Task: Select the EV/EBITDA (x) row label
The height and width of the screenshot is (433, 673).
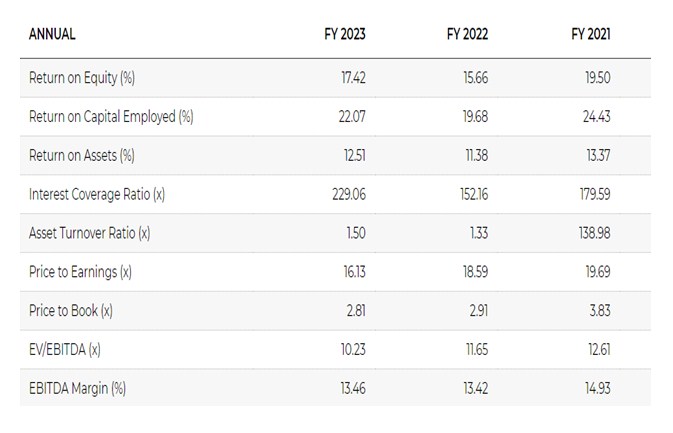Action: [x=65, y=350]
